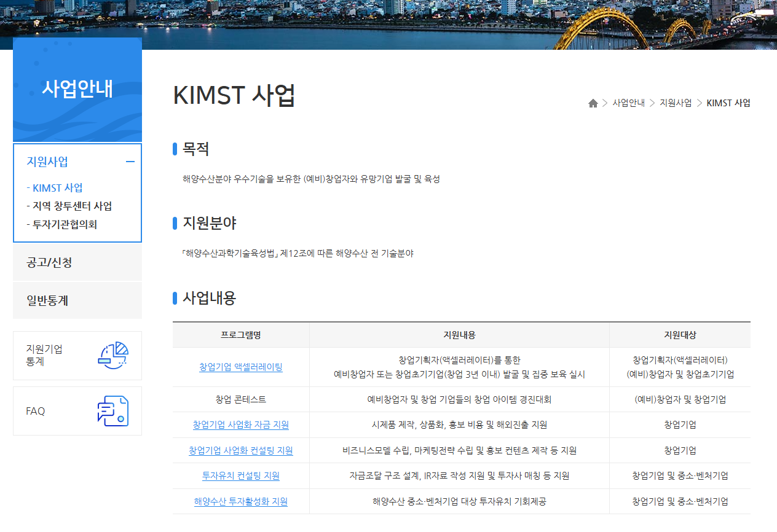Open the 투자유치 컨설팅 지원 link
This screenshot has width=777, height=532.
pos(241,475)
